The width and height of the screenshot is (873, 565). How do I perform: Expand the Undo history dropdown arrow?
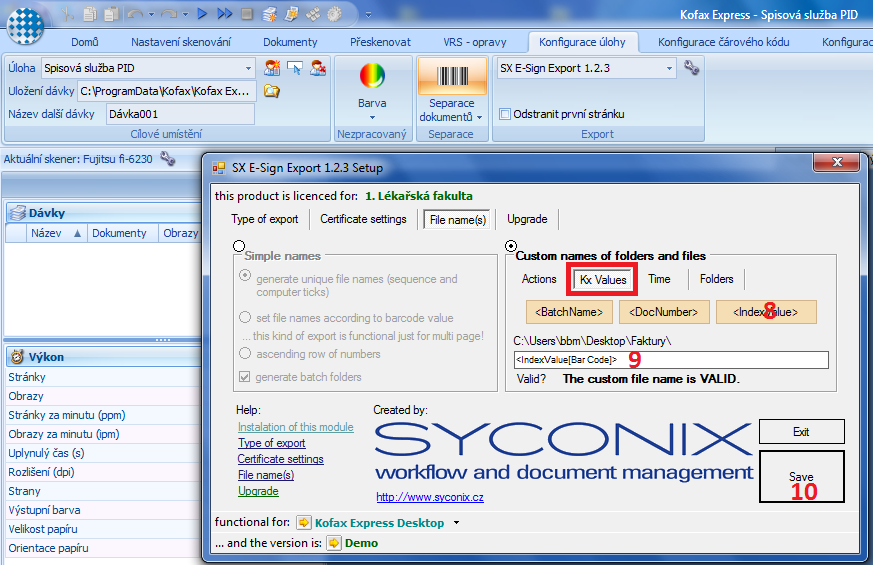pyautogui.click(x=151, y=14)
